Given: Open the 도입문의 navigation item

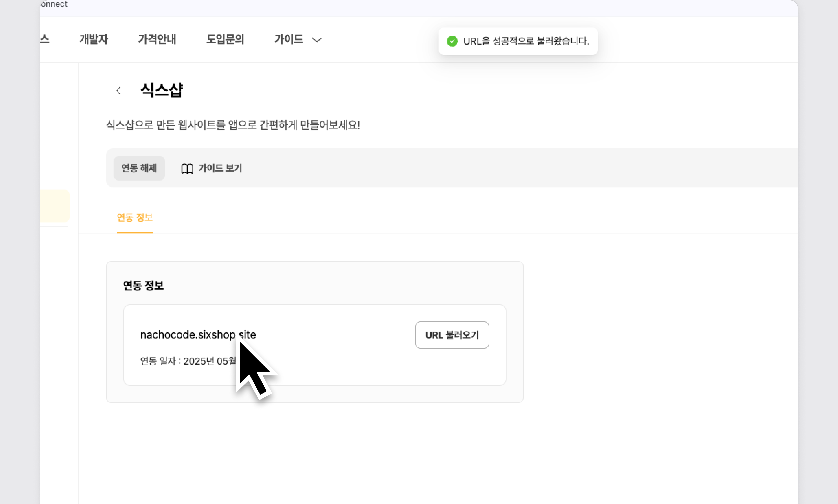Looking at the screenshot, I should (225, 39).
